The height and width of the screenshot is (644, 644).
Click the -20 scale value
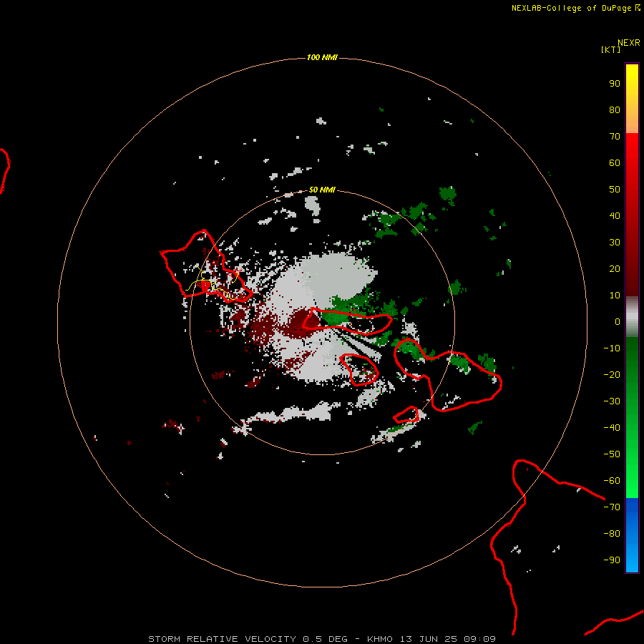[612, 375]
